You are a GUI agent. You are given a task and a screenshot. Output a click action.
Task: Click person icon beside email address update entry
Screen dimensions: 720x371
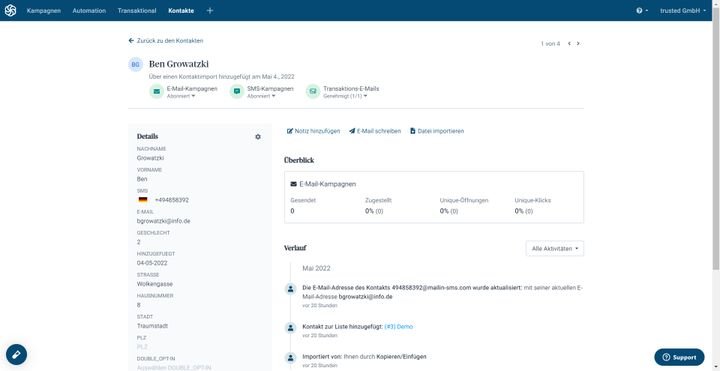[x=290, y=289]
